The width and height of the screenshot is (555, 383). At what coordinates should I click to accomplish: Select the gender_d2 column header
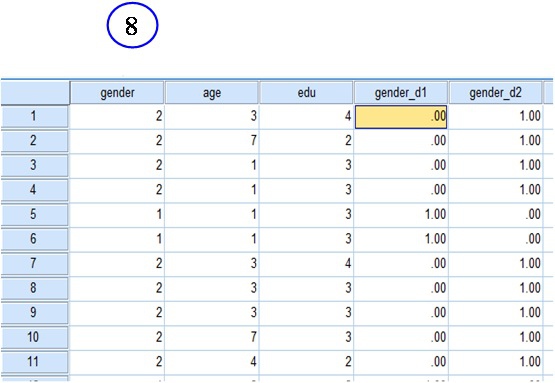pyautogui.click(x=496, y=93)
